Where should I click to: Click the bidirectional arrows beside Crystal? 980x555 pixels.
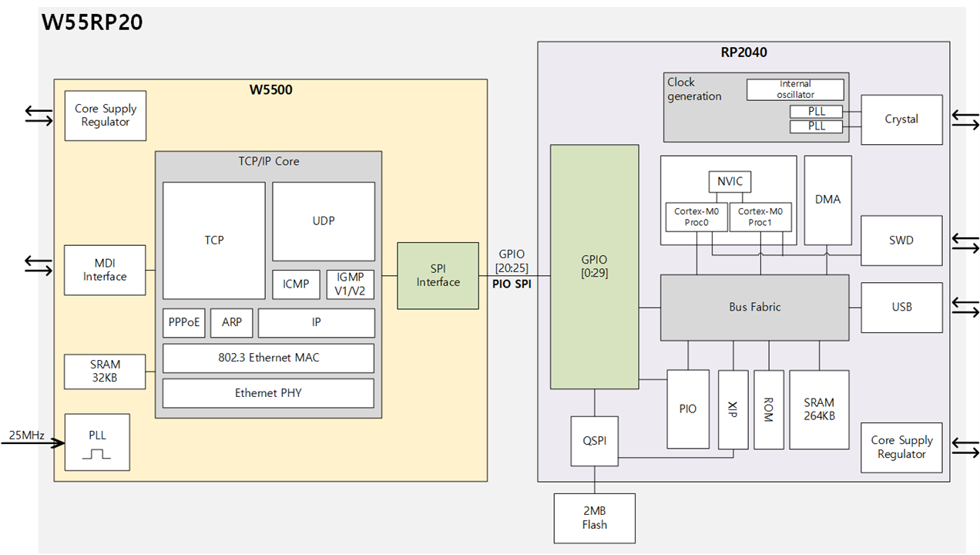966,119
